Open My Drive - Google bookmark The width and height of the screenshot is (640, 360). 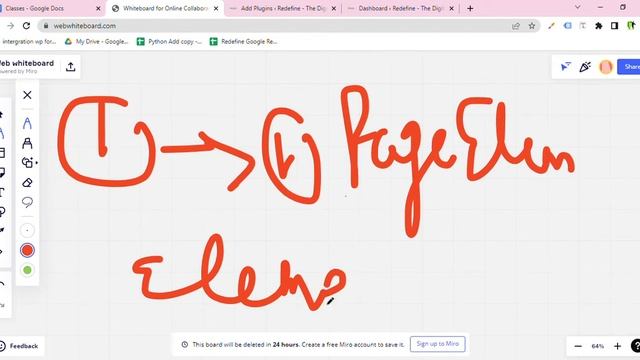96,41
